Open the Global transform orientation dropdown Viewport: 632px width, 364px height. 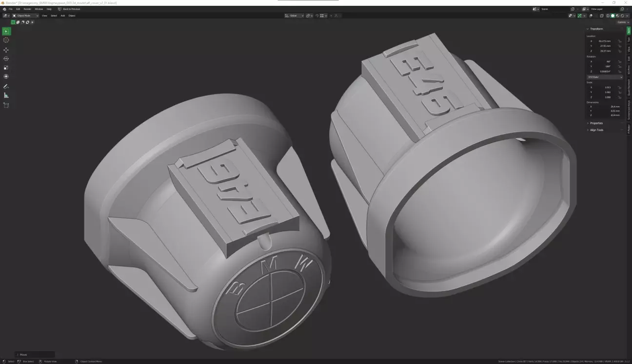coord(295,16)
